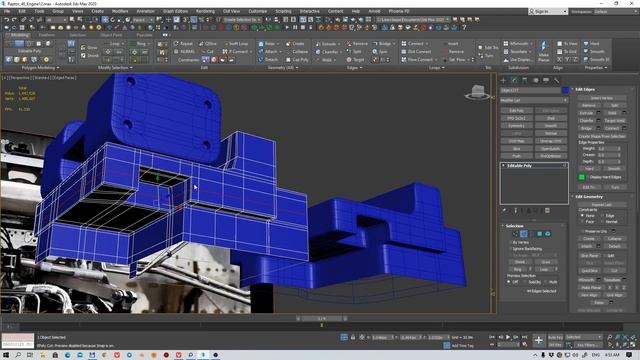The width and height of the screenshot is (640, 360).
Task: Open the Workspaces Default dropdown
Action: tap(616, 11)
